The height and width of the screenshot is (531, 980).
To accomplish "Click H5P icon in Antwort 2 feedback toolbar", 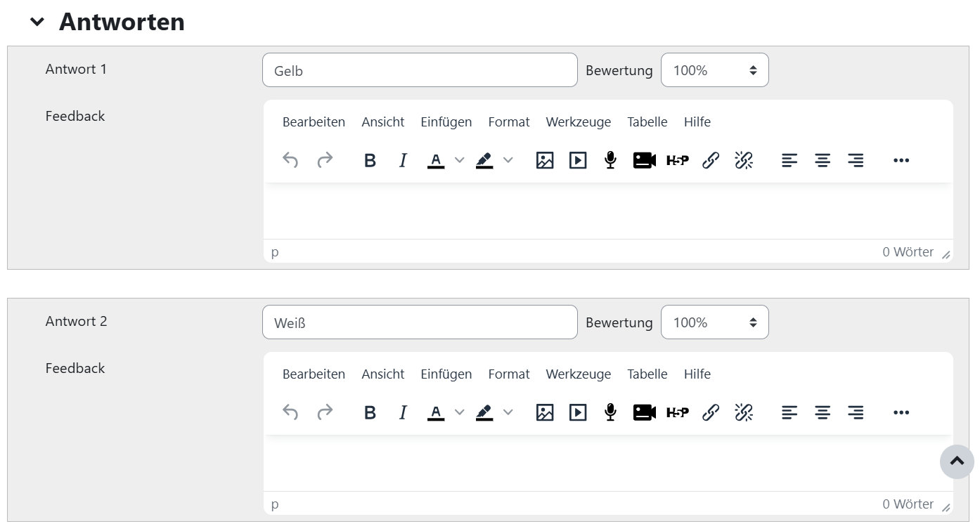I will click(678, 412).
